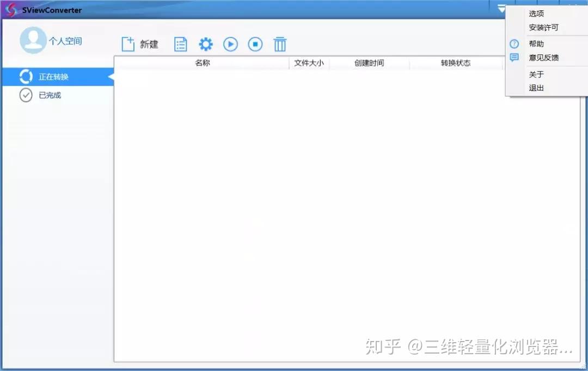Create a new conversion task with 新建
The width and height of the screenshot is (588, 371).
click(x=140, y=44)
